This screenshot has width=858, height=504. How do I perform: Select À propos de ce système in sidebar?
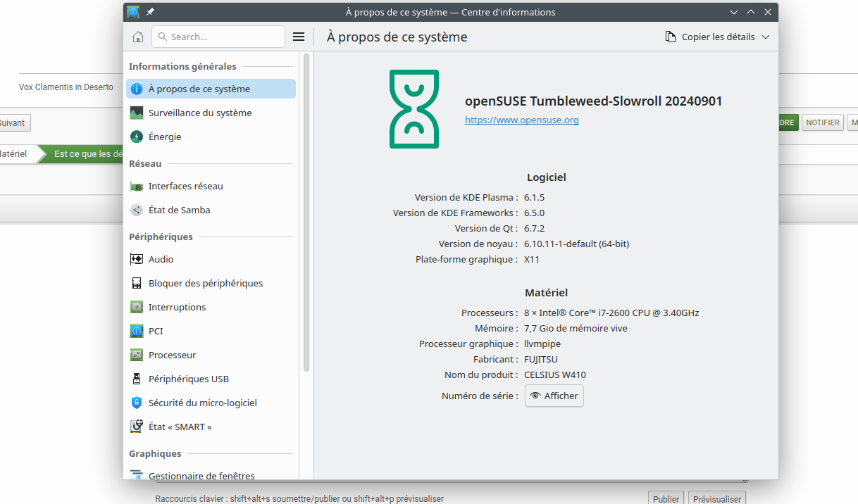point(211,89)
